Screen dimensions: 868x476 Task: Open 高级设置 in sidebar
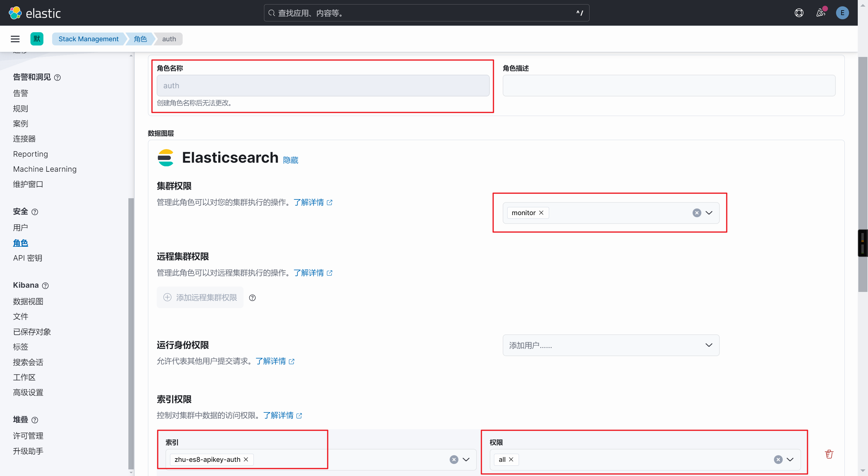28,393
